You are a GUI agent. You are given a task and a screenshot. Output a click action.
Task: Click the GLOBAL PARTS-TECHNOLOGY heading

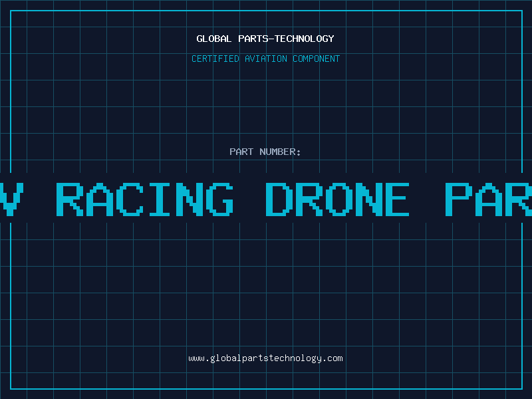point(265,39)
